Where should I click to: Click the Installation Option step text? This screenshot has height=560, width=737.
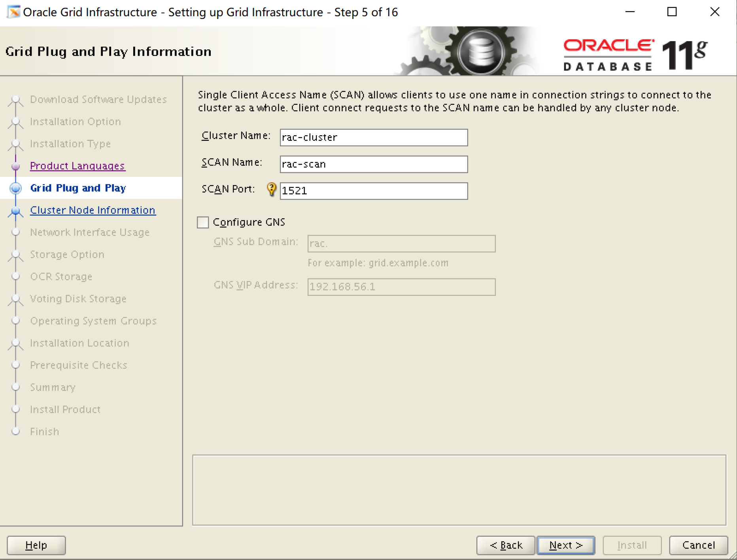click(x=76, y=121)
